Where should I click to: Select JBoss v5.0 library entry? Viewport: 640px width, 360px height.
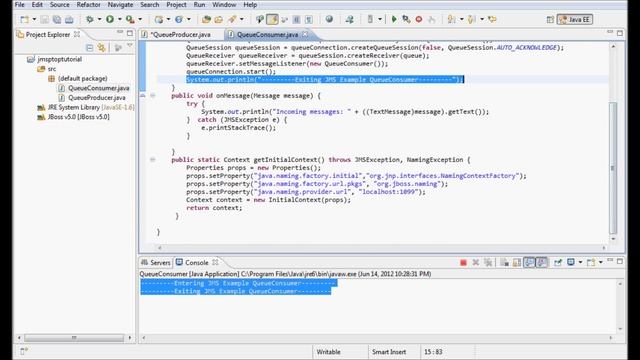pyautogui.click(x=78, y=117)
